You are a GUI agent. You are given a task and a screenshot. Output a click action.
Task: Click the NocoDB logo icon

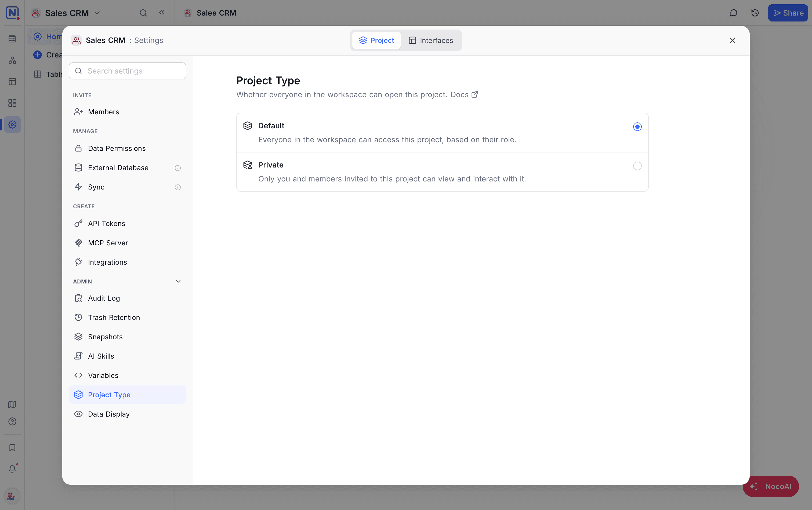[x=12, y=13]
